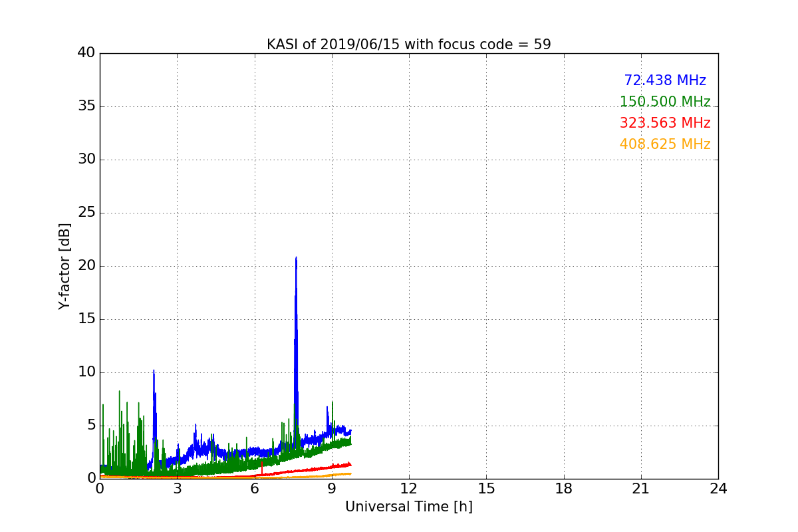798x532 pixels.
Task: Click the x-axis tick label '12'
Action: 409,489
